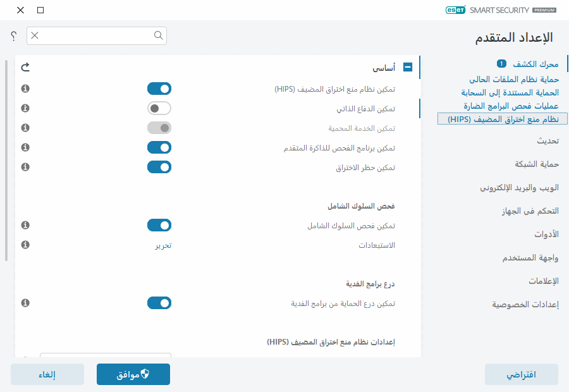Toggle تمكين نظام منع اختراق المضيف (HIPS) switch
Screen dimensions: 569x392
(x=159, y=89)
